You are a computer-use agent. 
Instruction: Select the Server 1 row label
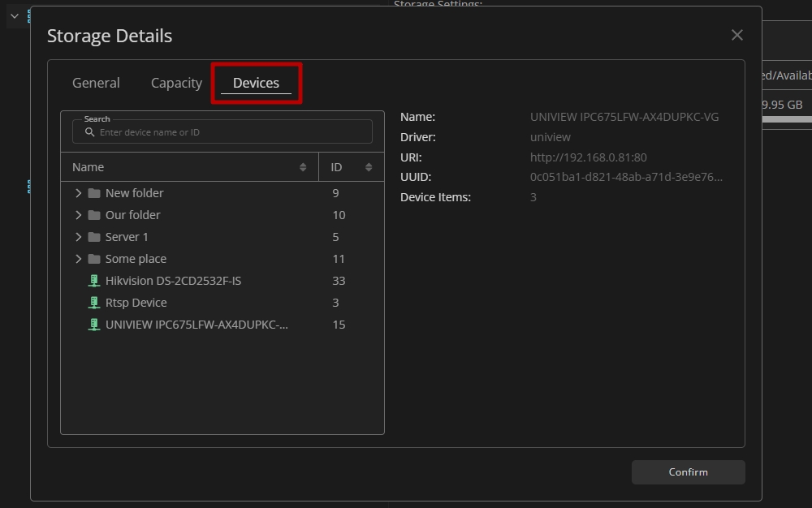click(x=127, y=237)
